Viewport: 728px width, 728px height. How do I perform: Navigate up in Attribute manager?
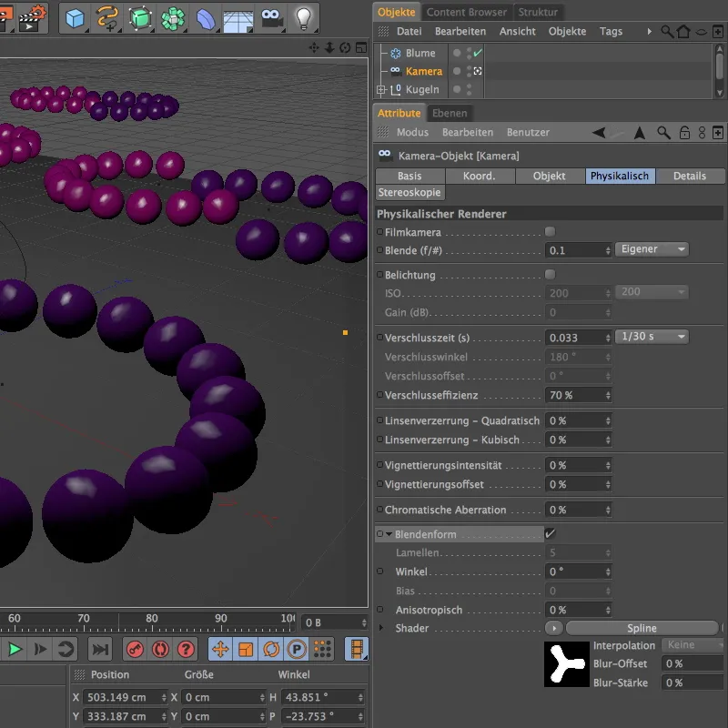(x=640, y=133)
